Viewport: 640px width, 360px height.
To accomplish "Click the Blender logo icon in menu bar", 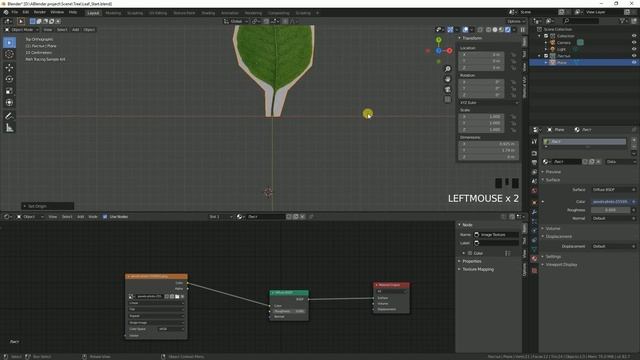I will 6,12.
